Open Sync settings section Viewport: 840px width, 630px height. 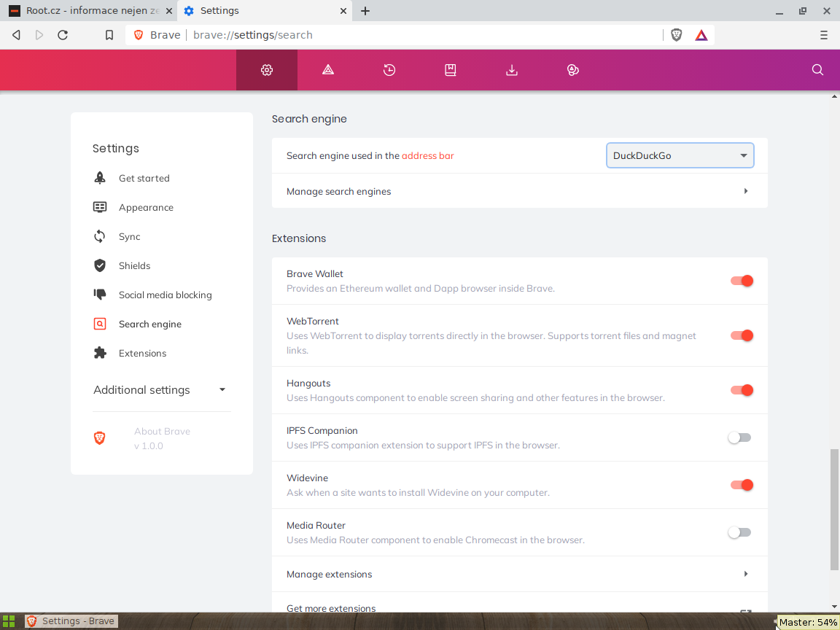pyautogui.click(x=130, y=237)
